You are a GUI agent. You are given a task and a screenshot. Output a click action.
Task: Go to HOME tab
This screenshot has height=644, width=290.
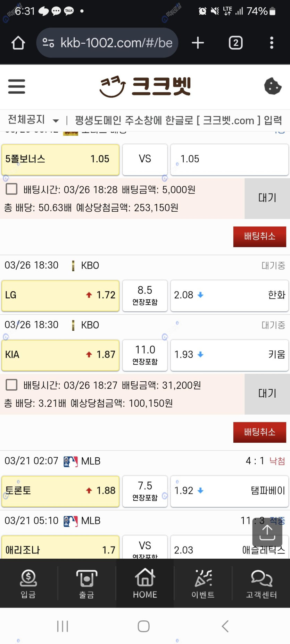point(145,584)
